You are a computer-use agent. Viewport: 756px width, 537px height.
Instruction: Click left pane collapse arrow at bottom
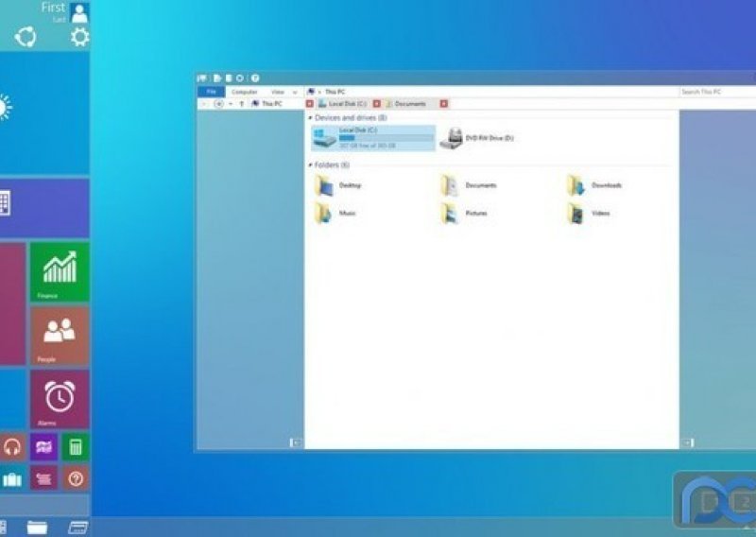pyautogui.click(x=296, y=442)
